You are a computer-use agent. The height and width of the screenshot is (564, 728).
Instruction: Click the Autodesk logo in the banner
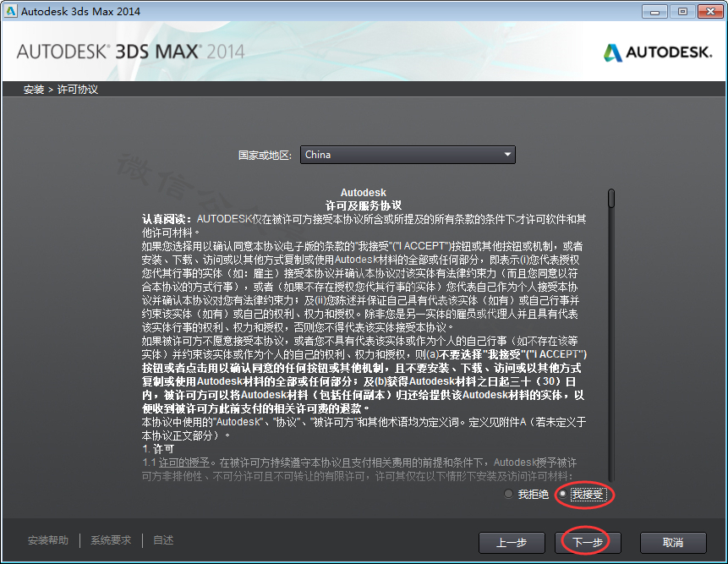pos(658,52)
